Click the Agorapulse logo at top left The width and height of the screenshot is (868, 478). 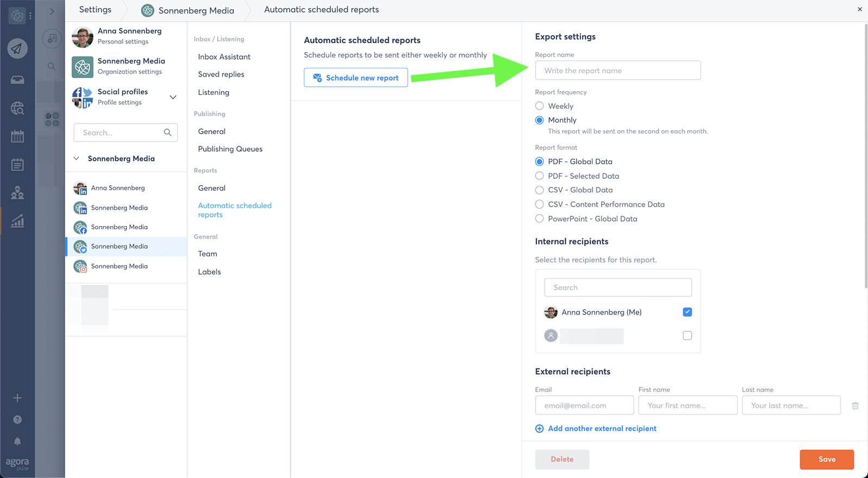(17, 16)
